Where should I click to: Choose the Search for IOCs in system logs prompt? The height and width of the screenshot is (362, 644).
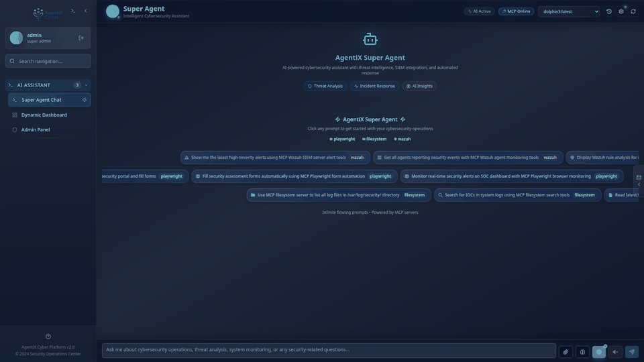click(517, 195)
